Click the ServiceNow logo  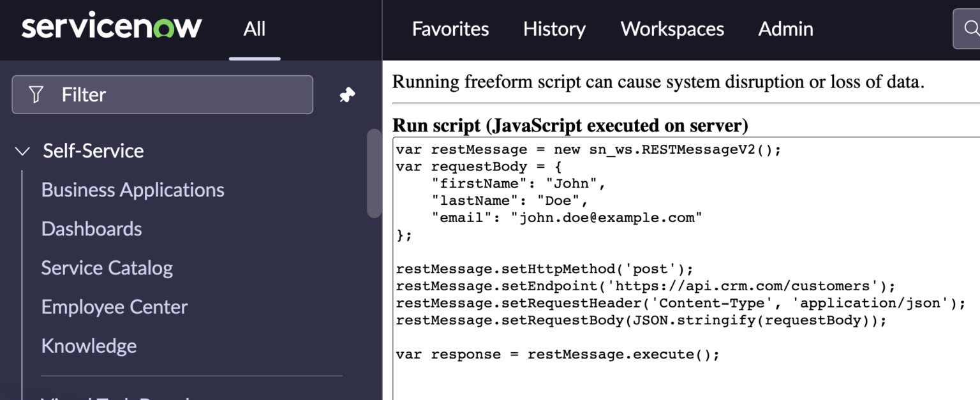point(111,26)
